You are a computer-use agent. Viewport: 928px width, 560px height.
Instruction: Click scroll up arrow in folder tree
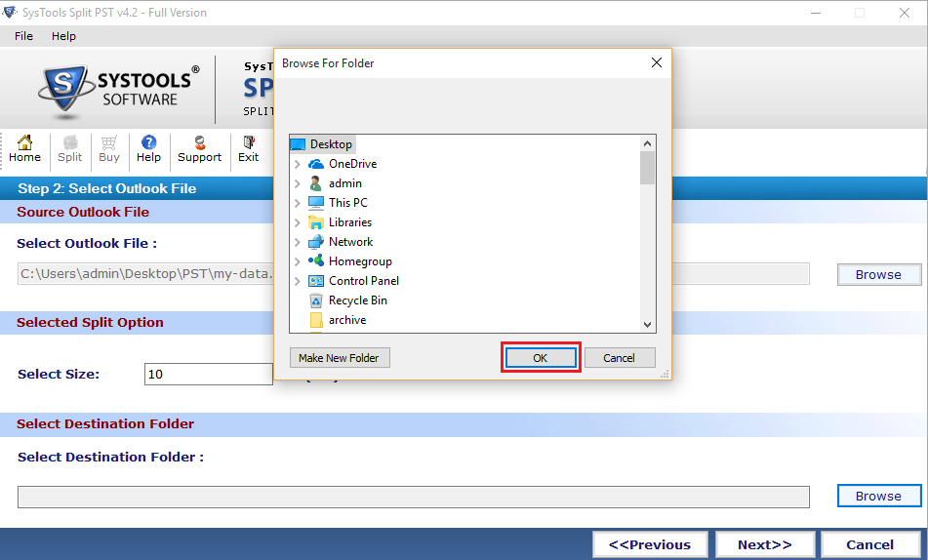pyautogui.click(x=648, y=143)
